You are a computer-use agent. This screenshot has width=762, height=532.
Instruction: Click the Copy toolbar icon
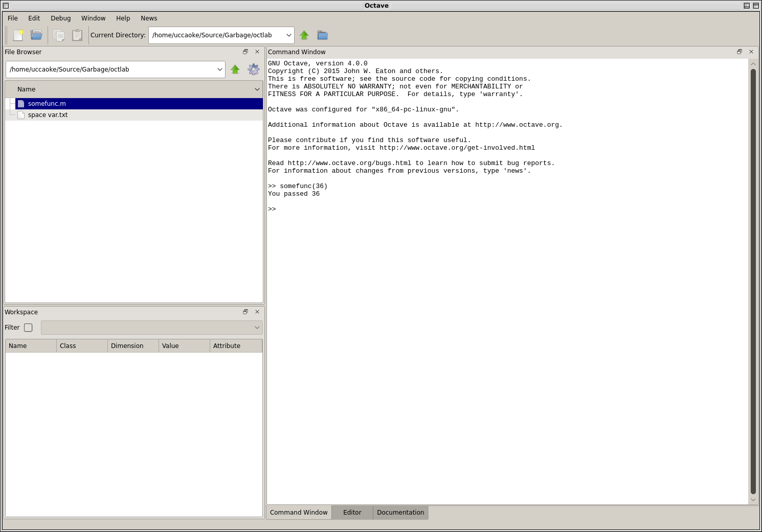coord(59,35)
